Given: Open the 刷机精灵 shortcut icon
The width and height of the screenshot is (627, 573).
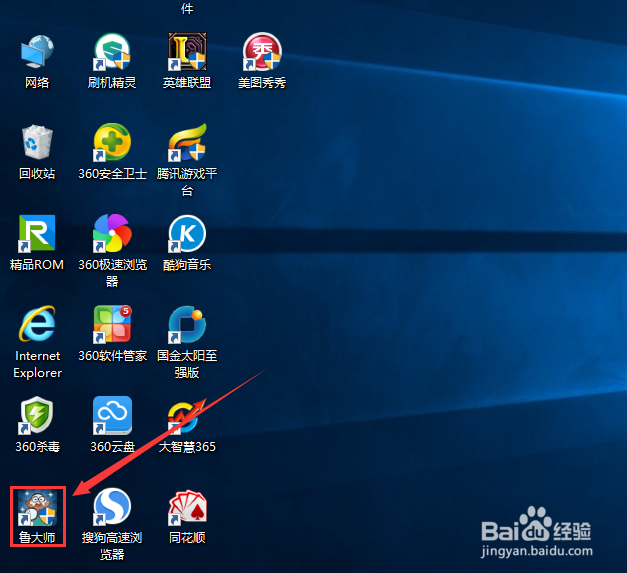Looking at the screenshot, I should (x=112, y=52).
